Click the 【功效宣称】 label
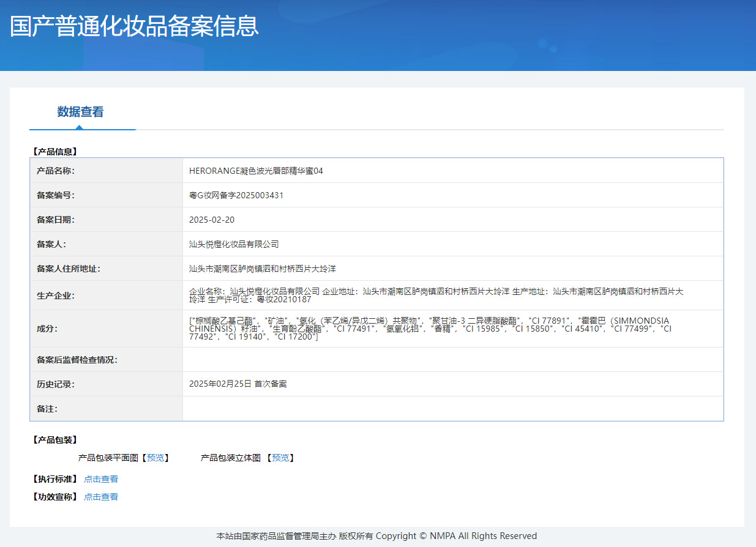 (x=54, y=497)
